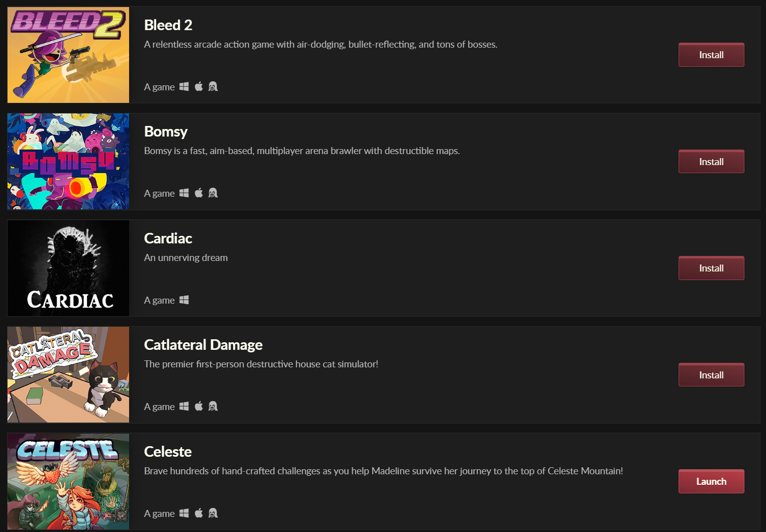Image resolution: width=766 pixels, height=532 pixels.
Task: Click the Windows icon on the Bomsy row
Action: [184, 193]
